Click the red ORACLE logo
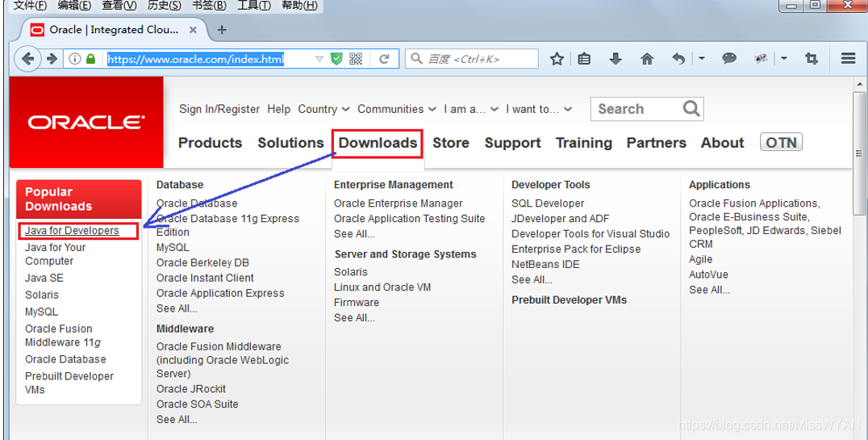This screenshot has height=440, width=868. [x=86, y=122]
